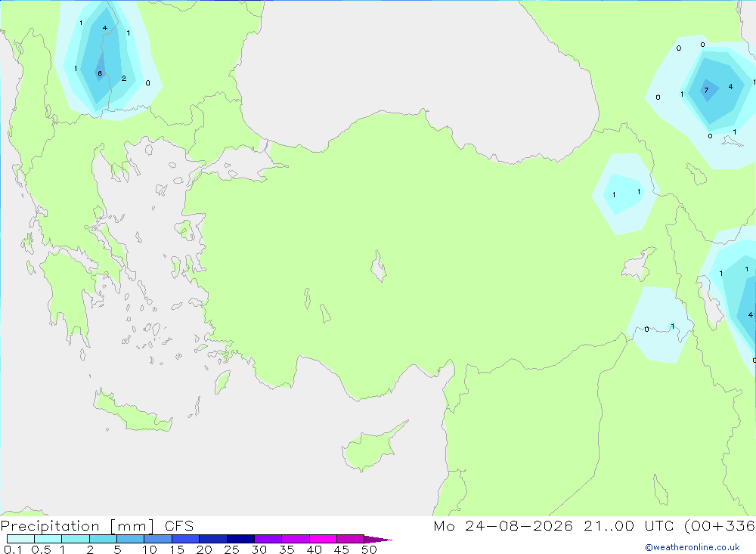Click the lake in central Turkey

tap(379, 267)
